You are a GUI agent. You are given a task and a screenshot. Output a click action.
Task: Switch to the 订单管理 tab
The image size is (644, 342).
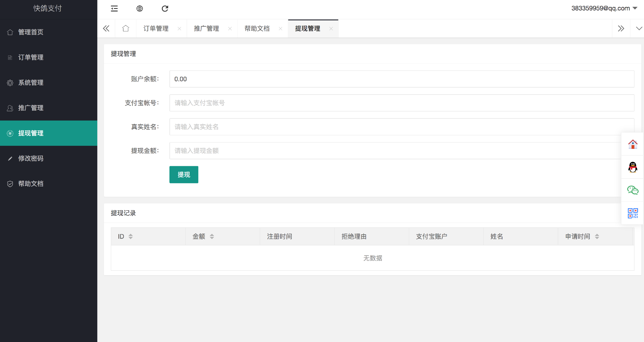pyautogui.click(x=156, y=28)
